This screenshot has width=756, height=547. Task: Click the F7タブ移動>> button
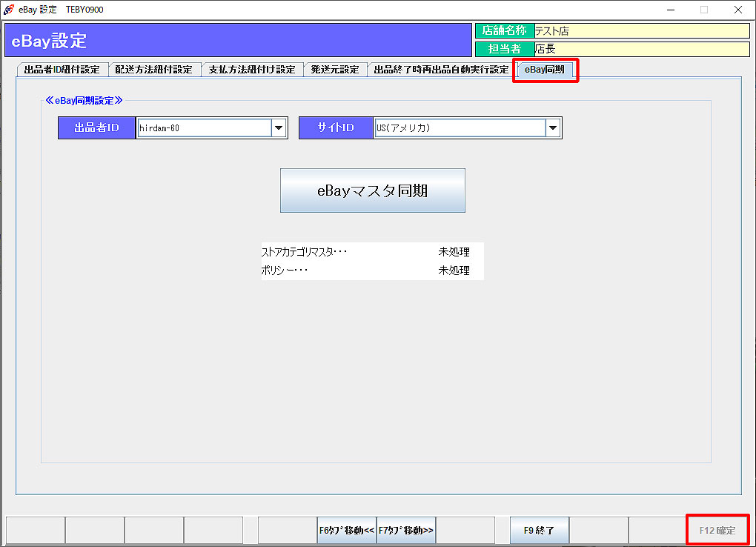[406, 530]
